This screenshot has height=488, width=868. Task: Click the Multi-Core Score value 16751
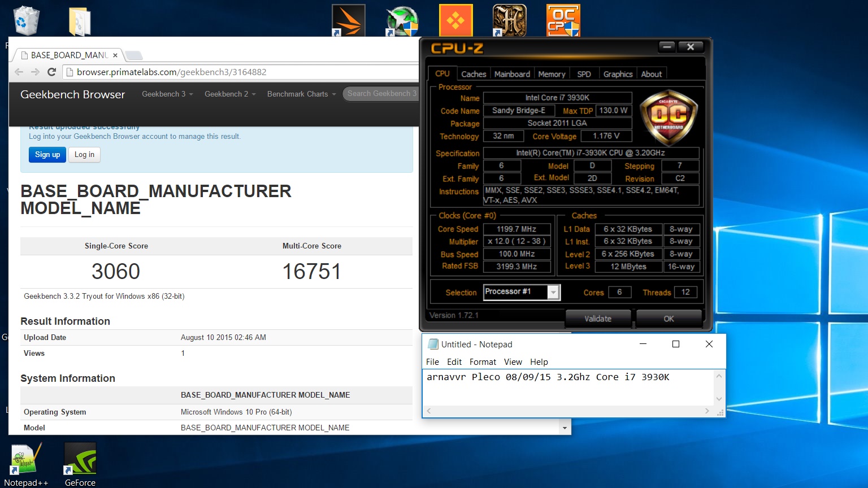311,271
